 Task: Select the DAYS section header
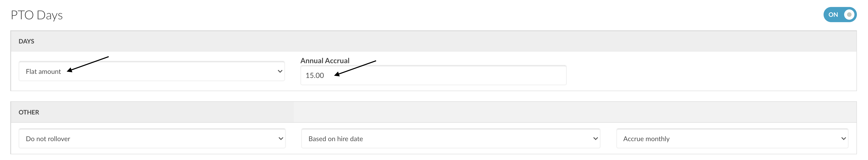coord(26,41)
